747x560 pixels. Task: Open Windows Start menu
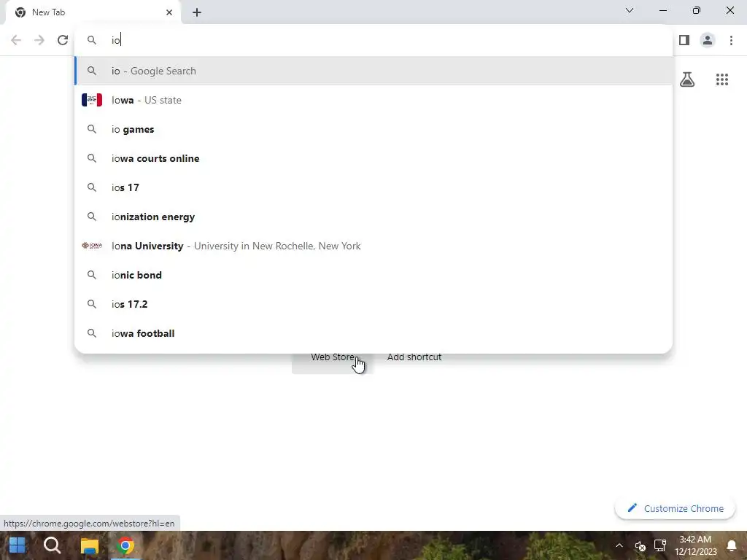coord(18,545)
